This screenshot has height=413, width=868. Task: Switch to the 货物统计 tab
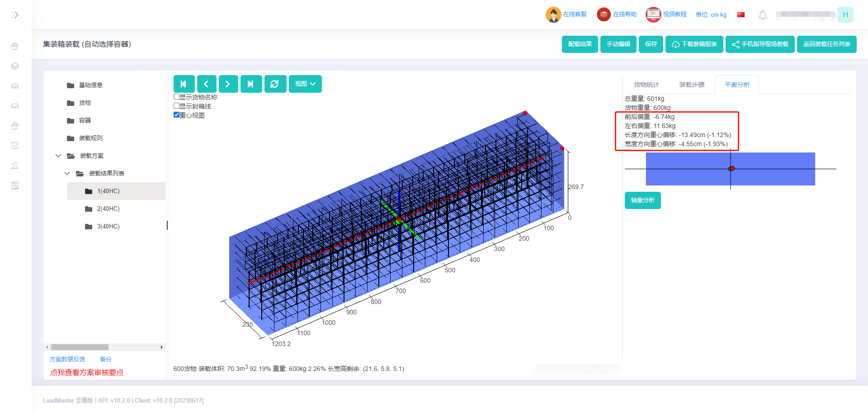pos(646,85)
